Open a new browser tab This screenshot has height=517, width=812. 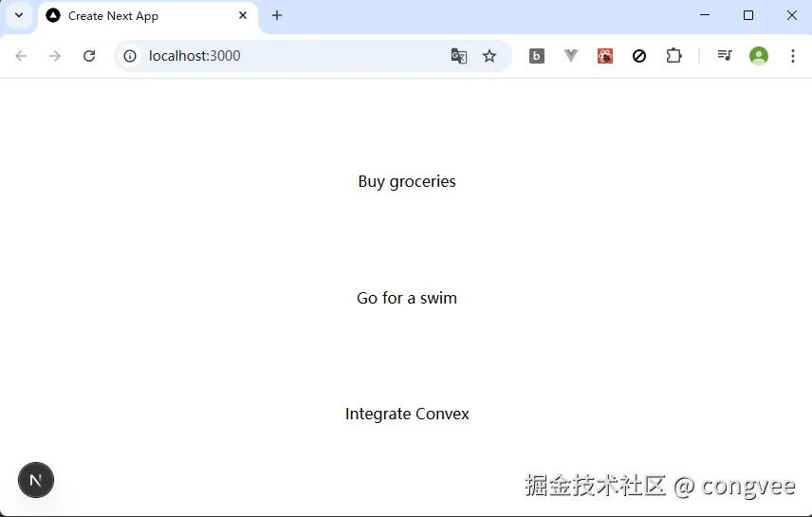click(x=277, y=15)
